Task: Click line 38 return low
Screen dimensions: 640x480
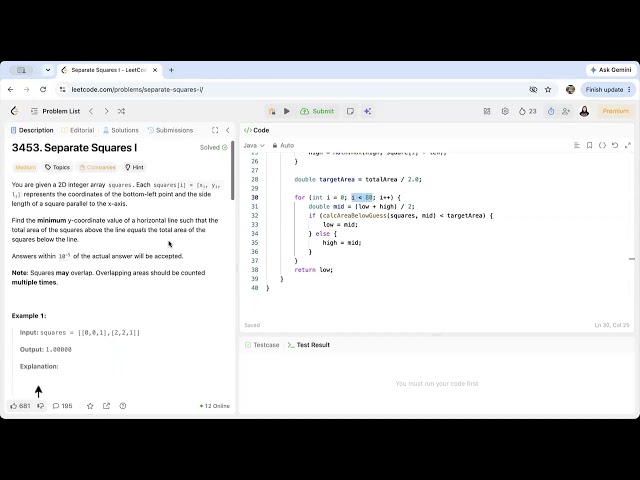Action: [313, 270]
